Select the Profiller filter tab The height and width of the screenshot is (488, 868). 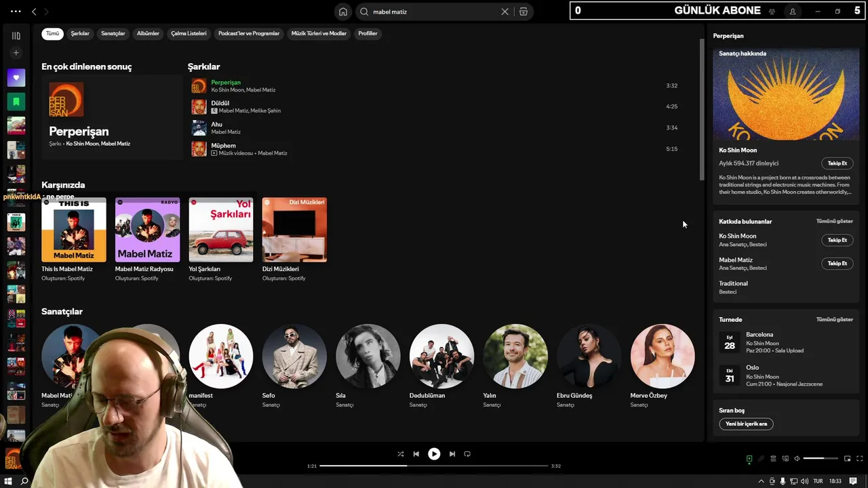pos(368,33)
